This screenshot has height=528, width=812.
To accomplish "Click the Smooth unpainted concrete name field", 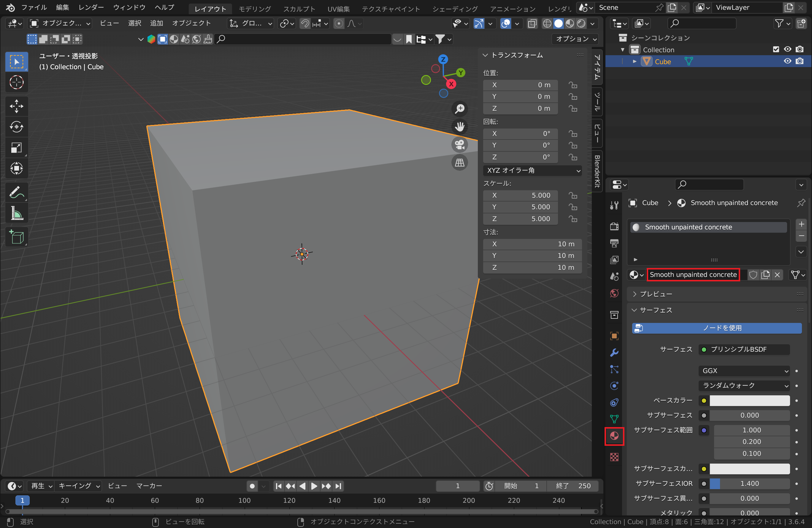I will click(693, 275).
